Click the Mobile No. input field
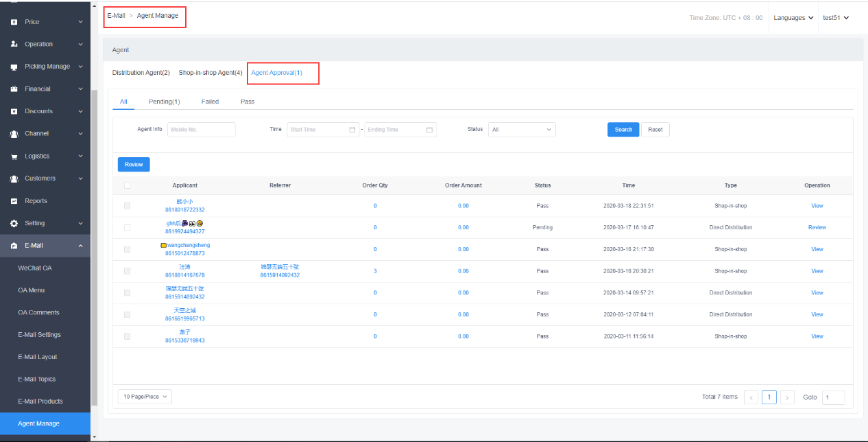868x442 pixels. [201, 130]
